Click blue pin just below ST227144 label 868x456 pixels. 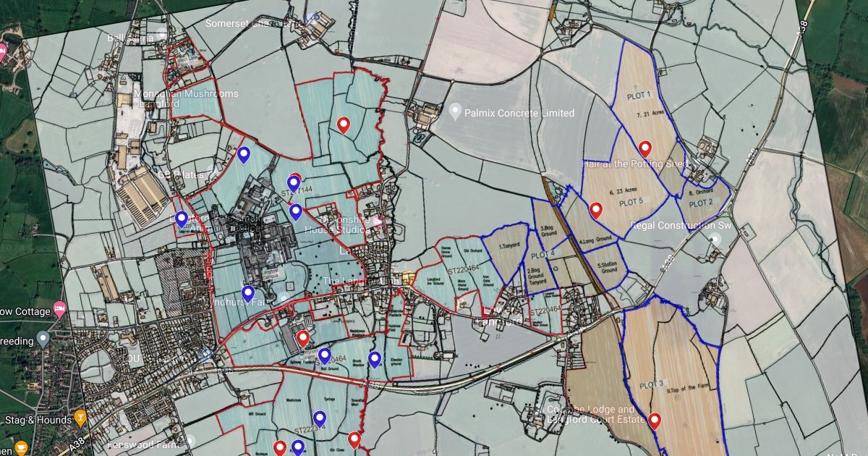(296, 212)
